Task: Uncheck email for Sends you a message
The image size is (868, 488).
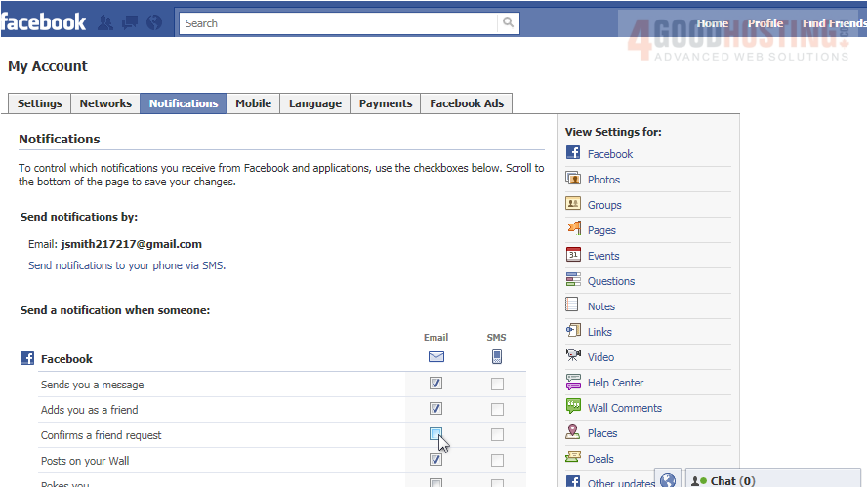Action: (435, 384)
